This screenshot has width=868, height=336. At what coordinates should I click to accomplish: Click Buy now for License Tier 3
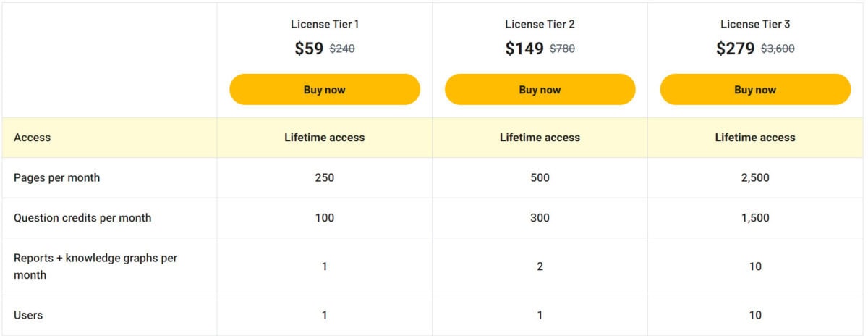[755, 90]
